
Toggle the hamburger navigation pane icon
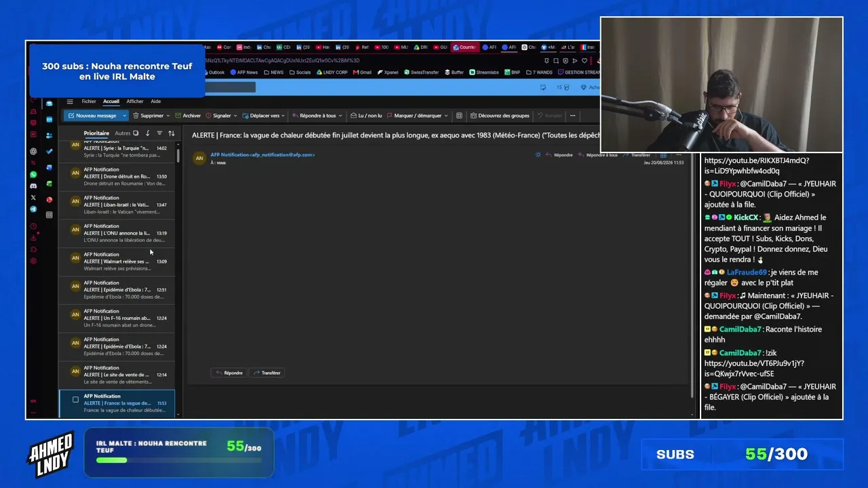[x=70, y=102]
